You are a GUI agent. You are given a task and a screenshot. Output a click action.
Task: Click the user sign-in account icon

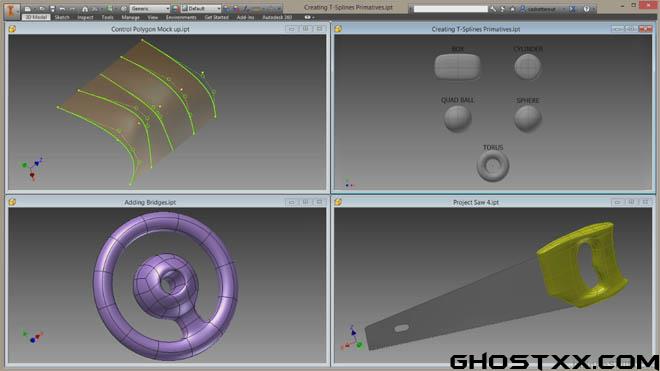tap(523, 9)
